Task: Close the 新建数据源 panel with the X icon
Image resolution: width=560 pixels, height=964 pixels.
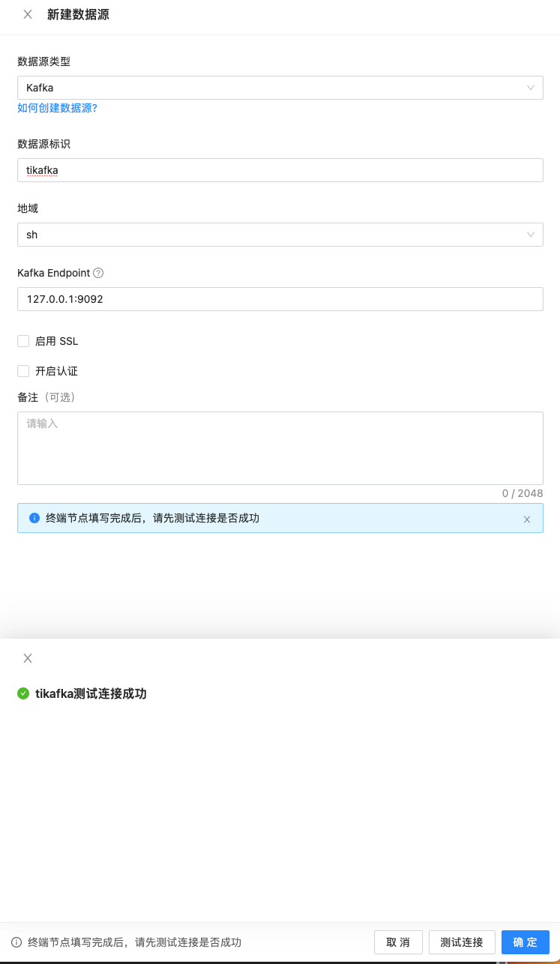Action: [x=28, y=14]
